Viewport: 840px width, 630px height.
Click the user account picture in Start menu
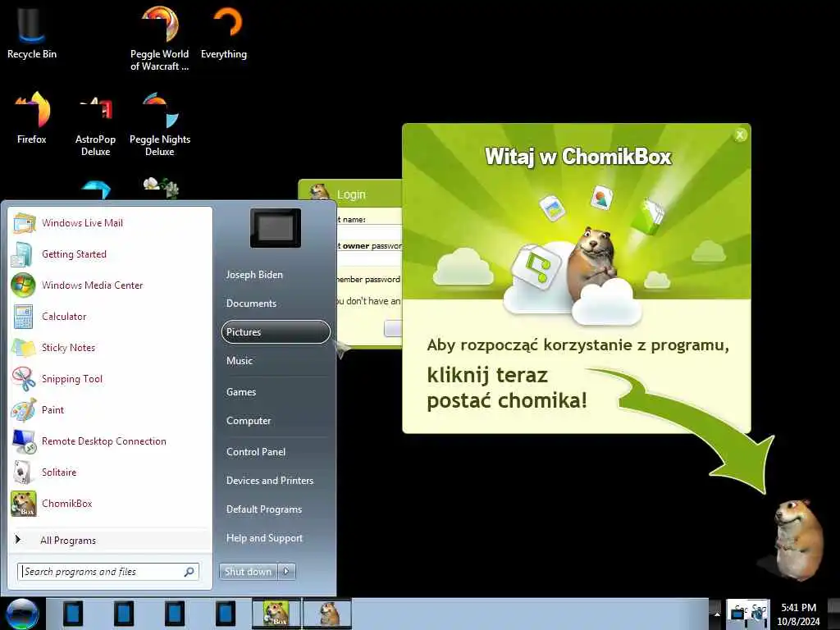pyautogui.click(x=276, y=228)
